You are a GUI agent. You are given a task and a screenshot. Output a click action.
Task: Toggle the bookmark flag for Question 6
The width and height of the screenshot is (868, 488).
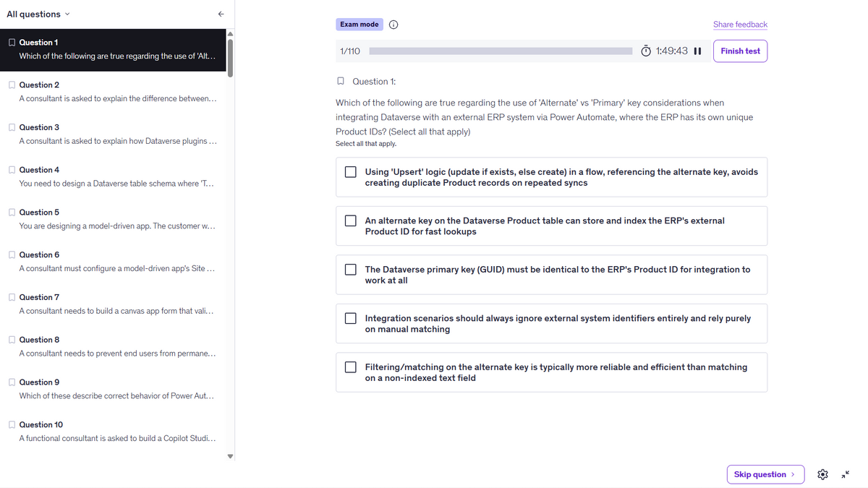12,254
